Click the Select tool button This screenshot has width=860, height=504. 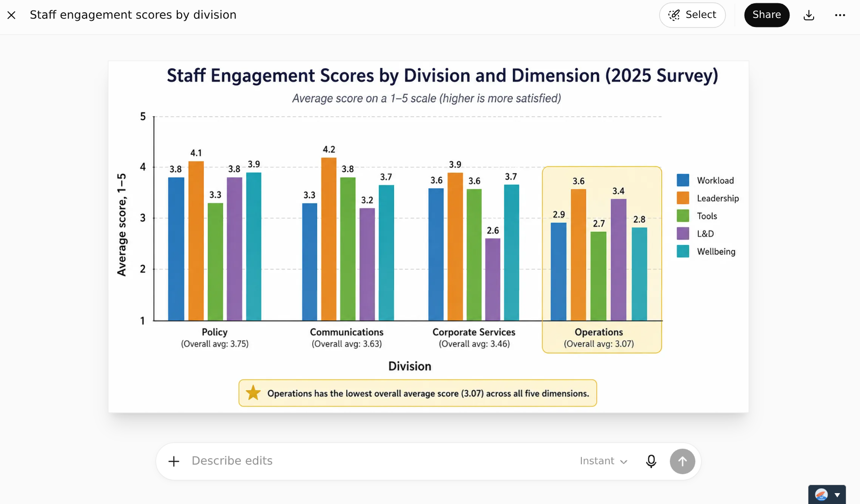pyautogui.click(x=692, y=15)
